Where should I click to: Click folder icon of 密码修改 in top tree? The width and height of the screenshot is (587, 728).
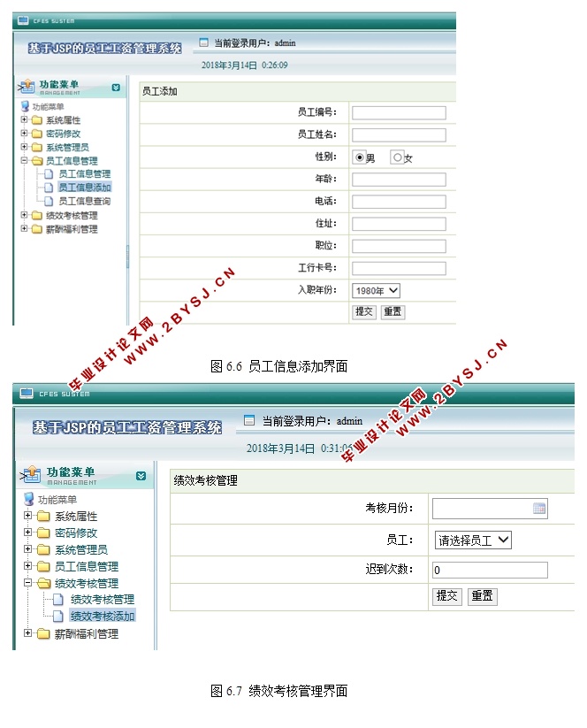click(x=37, y=134)
